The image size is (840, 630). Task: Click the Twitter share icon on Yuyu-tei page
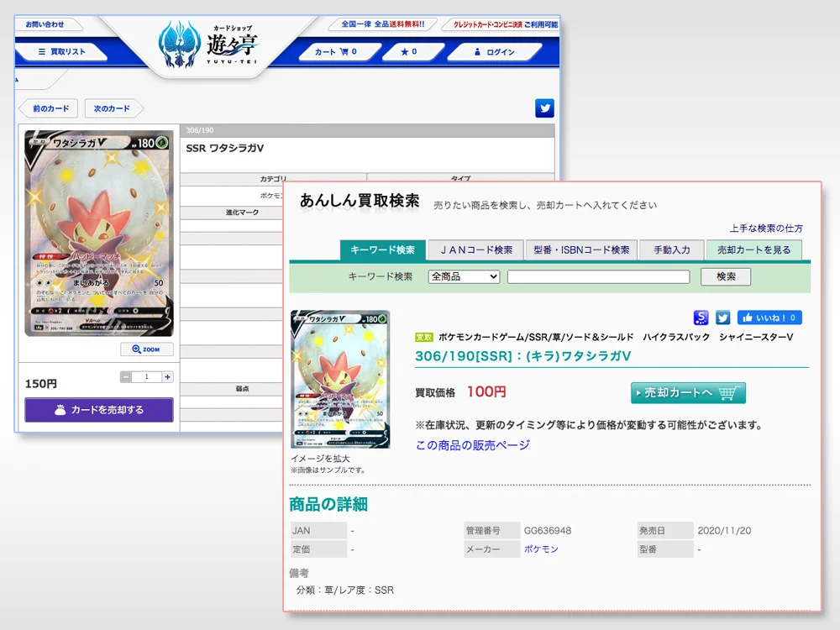(x=544, y=108)
